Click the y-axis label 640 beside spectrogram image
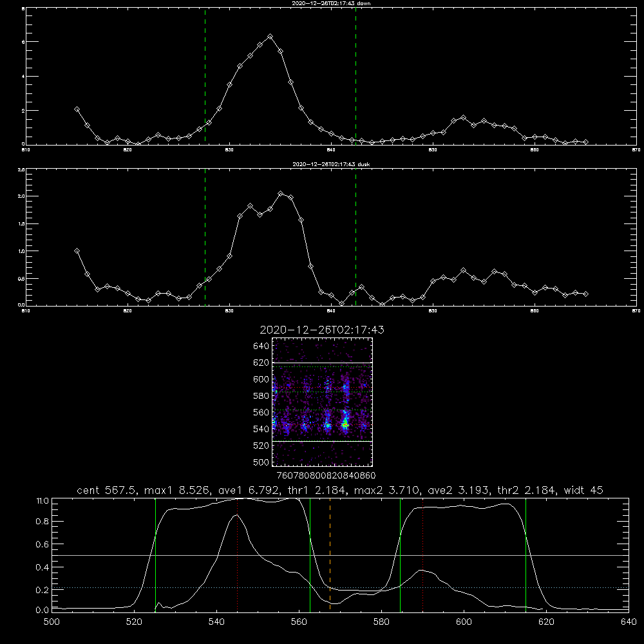 pyautogui.click(x=261, y=346)
